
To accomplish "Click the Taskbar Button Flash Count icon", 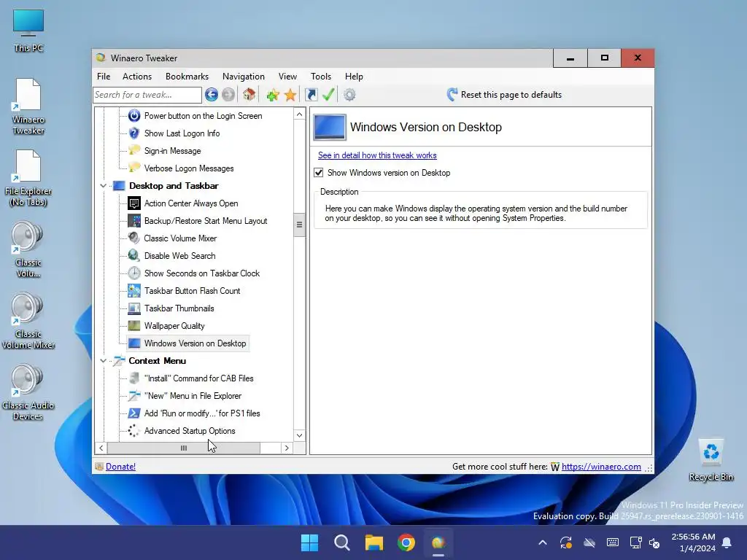I will point(134,291).
